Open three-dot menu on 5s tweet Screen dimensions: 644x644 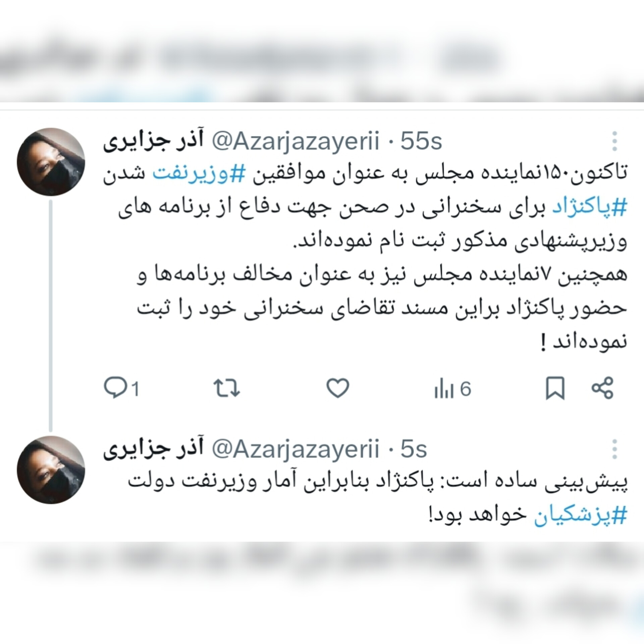(614, 449)
